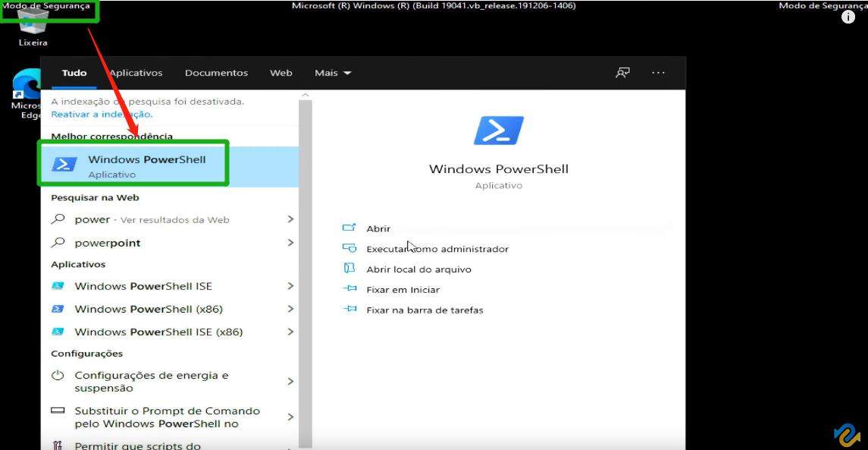Expand Configurações de energia e suspensão arrow
868x450 pixels.
pyautogui.click(x=290, y=381)
